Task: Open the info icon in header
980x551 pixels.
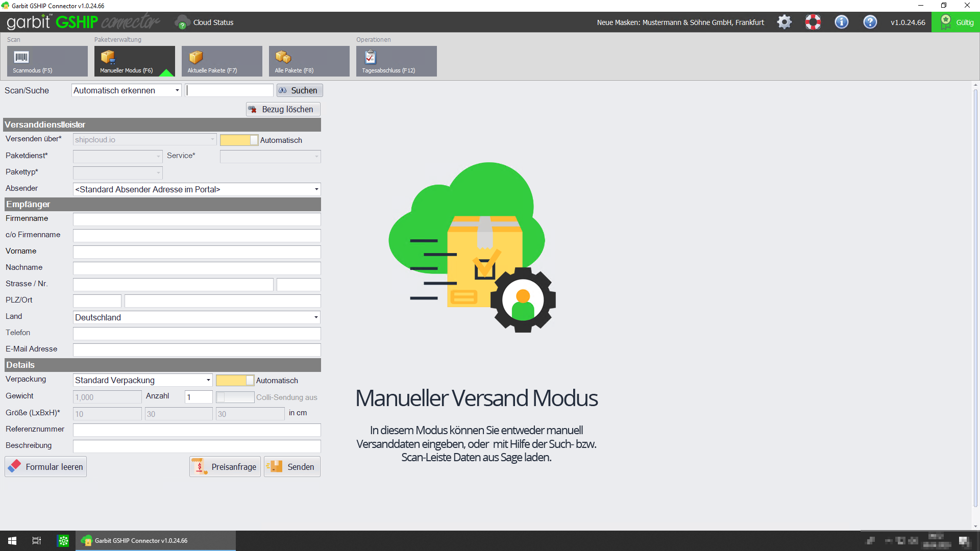Action: coord(841,22)
